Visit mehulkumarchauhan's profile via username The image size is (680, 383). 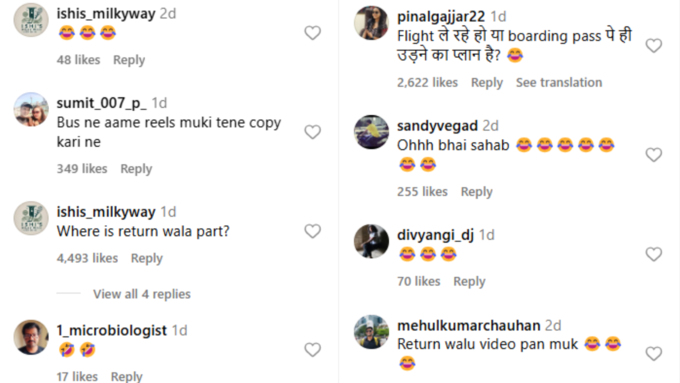[x=468, y=325]
